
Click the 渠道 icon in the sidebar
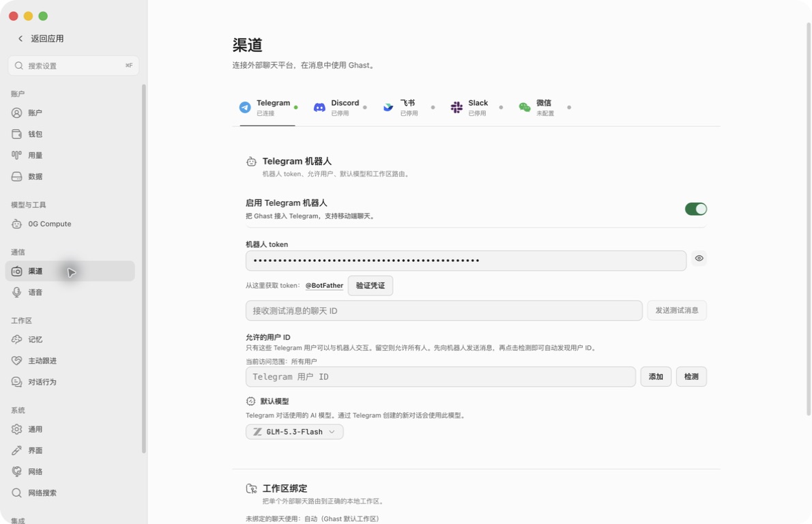[x=16, y=272]
